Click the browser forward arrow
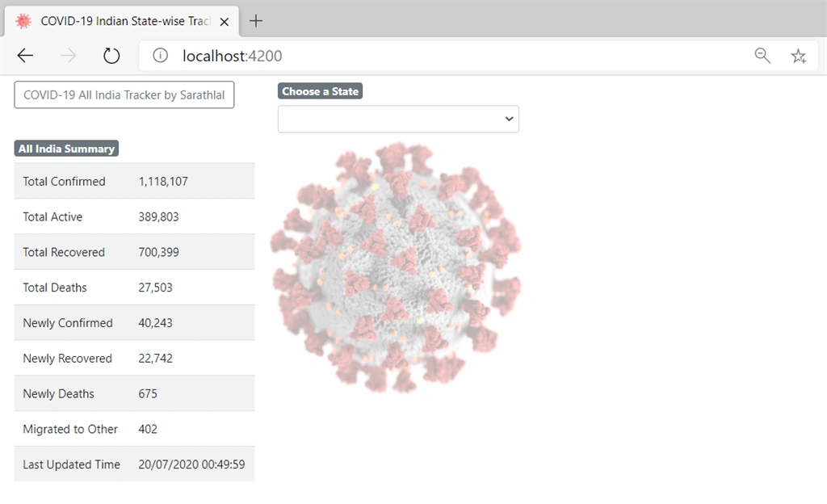 68,56
